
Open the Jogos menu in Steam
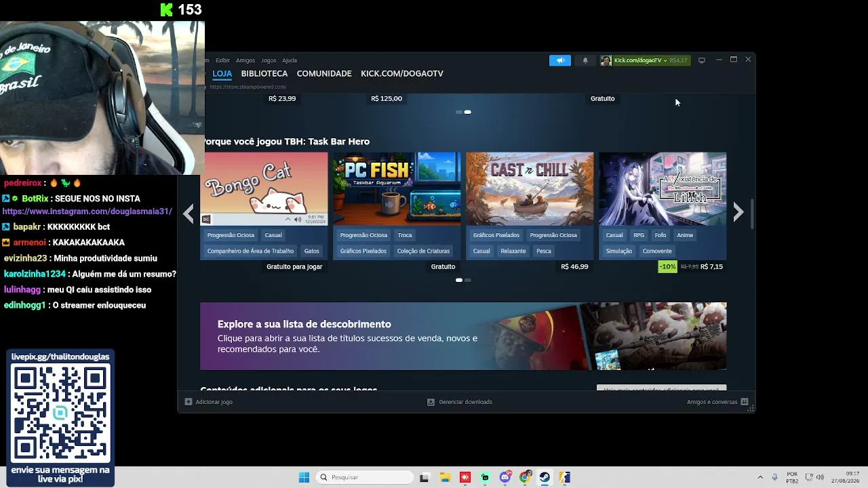click(x=269, y=60)
